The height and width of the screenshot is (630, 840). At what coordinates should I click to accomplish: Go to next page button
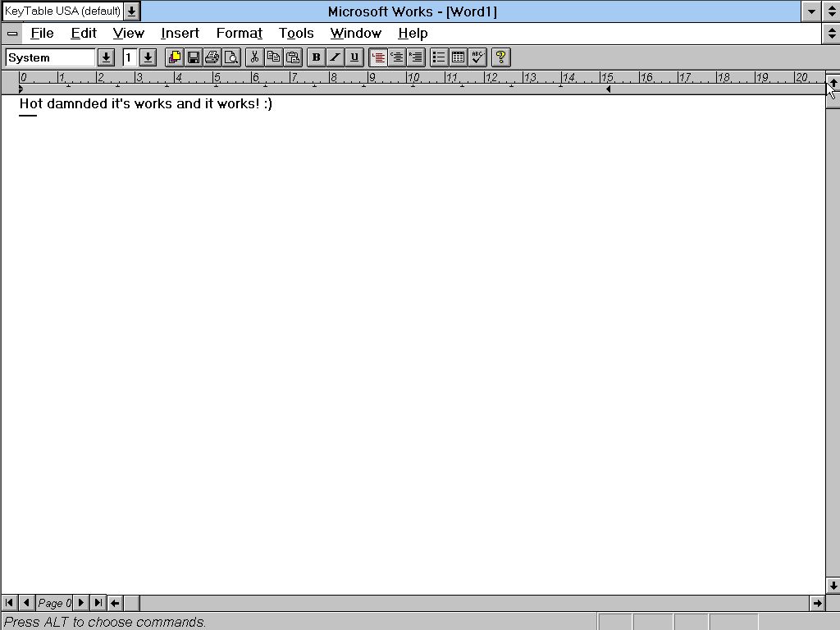[x=81, y=603]
